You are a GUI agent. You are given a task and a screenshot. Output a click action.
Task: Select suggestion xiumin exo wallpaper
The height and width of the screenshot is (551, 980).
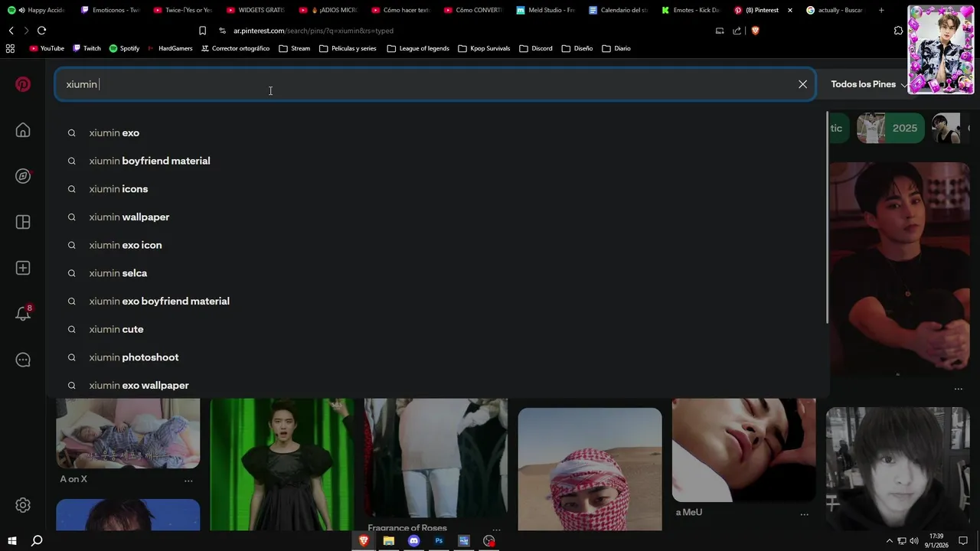click(139, 386)
